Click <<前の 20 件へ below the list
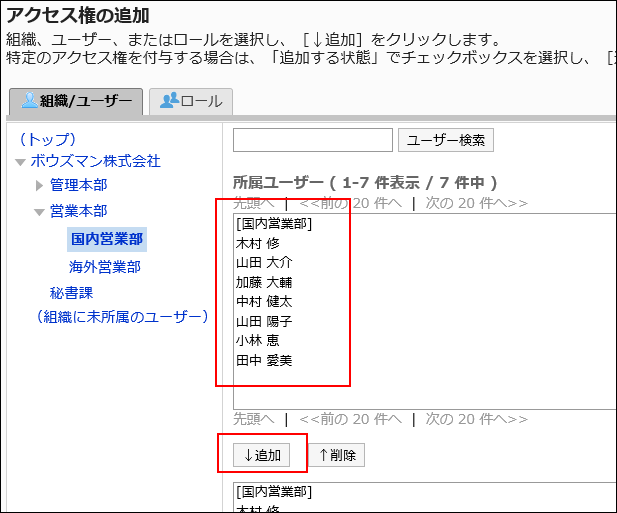Screen dimensions: 617x513 (x=350, y=419)
